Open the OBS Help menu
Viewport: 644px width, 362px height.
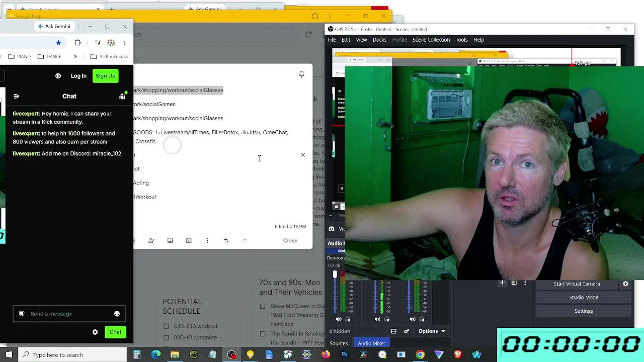(x=479, y=40)
